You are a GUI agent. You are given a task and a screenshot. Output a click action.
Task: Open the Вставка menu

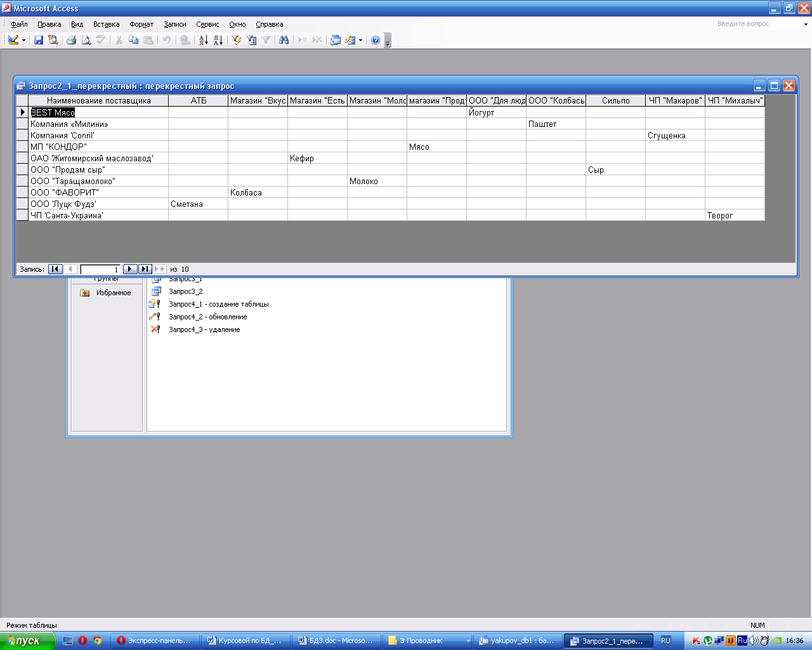pos(106,24)
